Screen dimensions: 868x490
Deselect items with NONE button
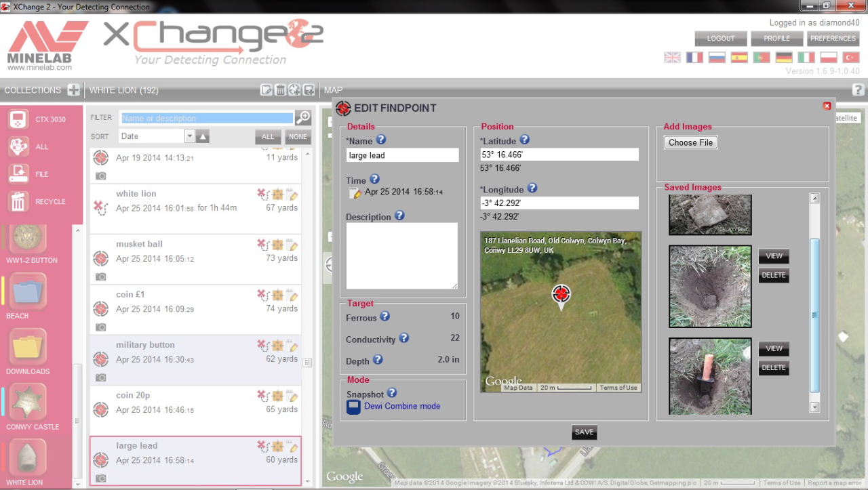(x=298, y=137)
